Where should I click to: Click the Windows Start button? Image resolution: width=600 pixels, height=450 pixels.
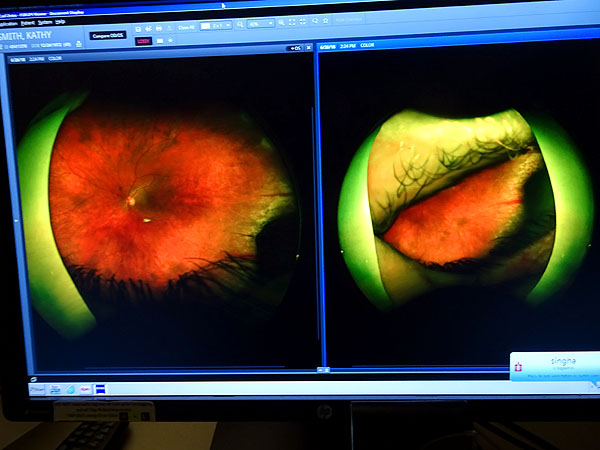[x=38, y=390]
